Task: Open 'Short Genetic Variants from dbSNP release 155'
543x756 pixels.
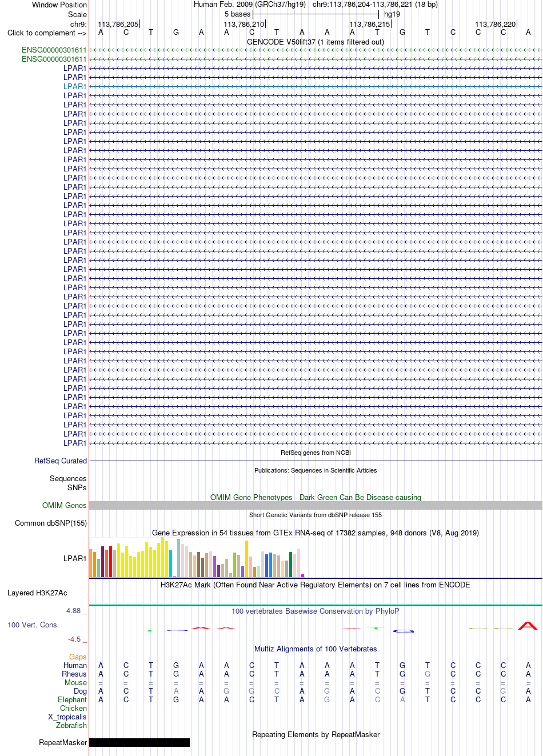Action: point(316,515)
